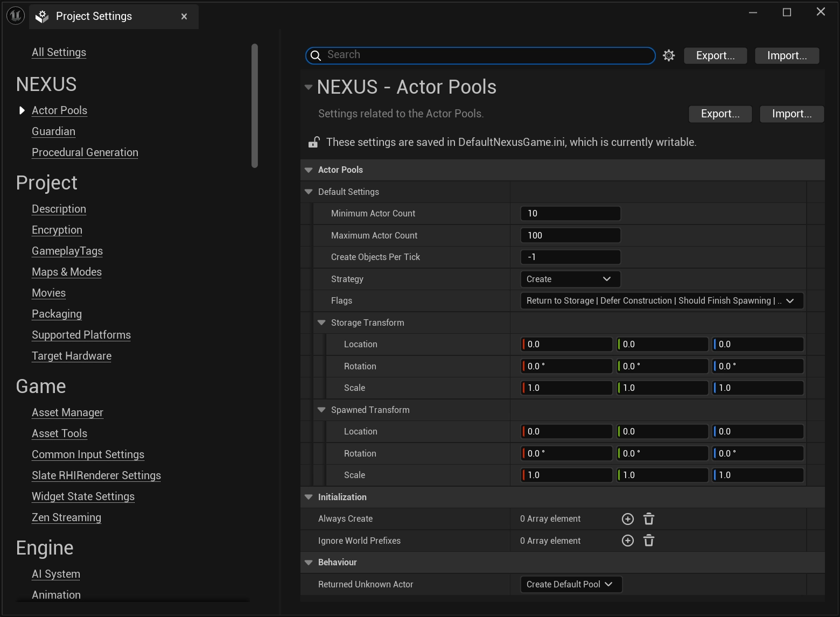Remove all Always Create array elements
This screenshot has width=840, height=617.
(649, 519)
